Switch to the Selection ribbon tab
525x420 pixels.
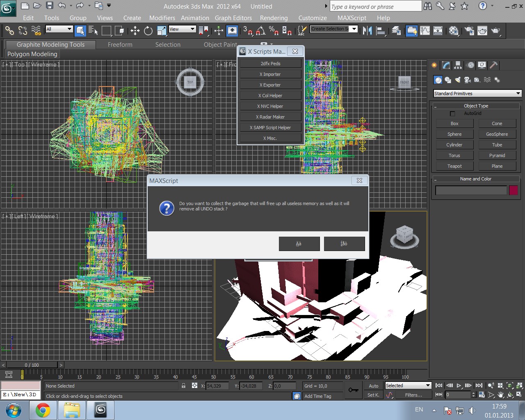point(168,45)
